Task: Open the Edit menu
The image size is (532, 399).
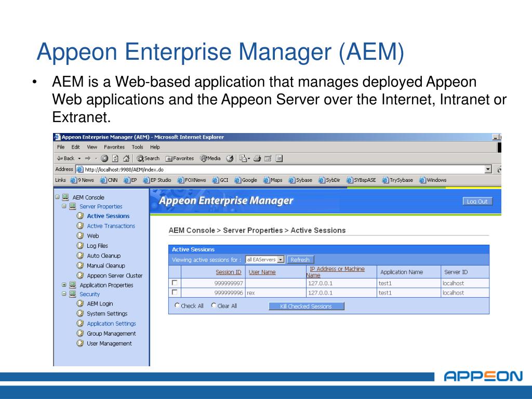Action: (x=75, y=147)
